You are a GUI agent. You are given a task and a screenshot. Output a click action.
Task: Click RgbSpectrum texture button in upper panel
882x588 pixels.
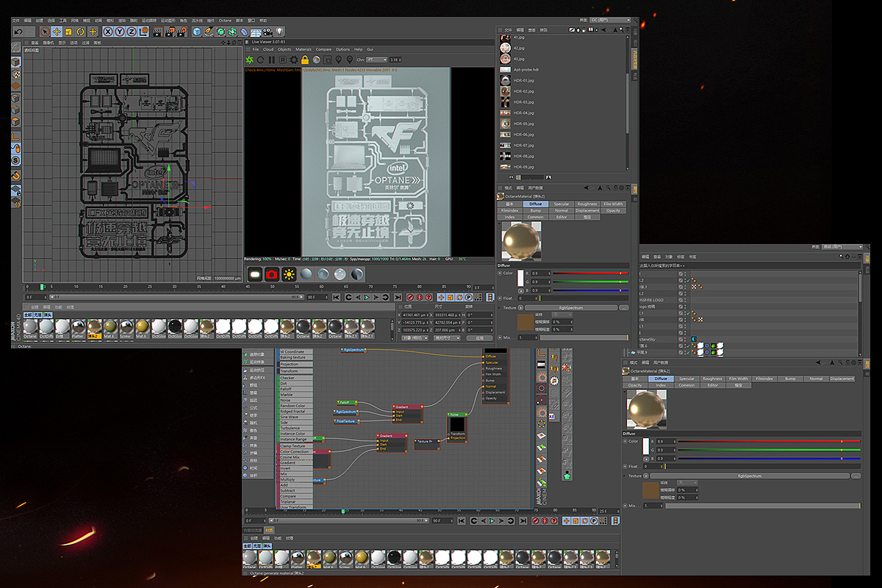click(571, 308)
